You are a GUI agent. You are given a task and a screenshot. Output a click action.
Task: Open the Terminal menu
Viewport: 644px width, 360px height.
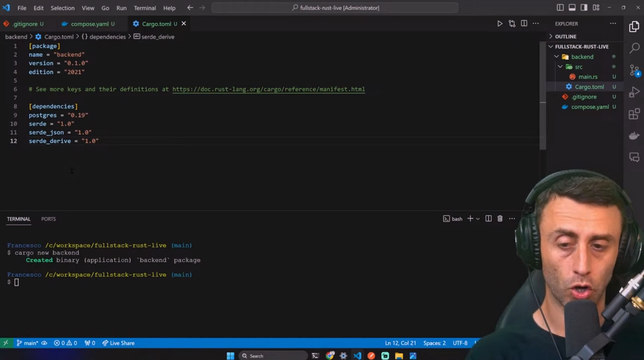pyautogui.click(x=145, y=8)
